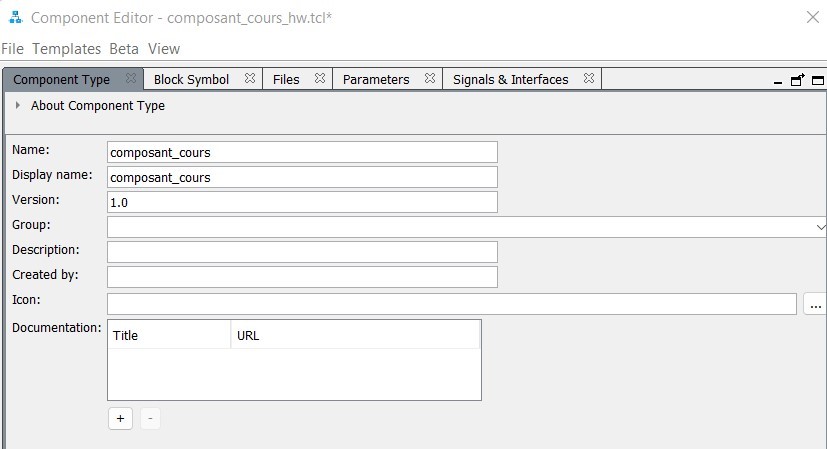The height and width of the screenshot is (449, 827).
Task: Close the Signals & Interfaces tab icon
Action: [589, 79]
